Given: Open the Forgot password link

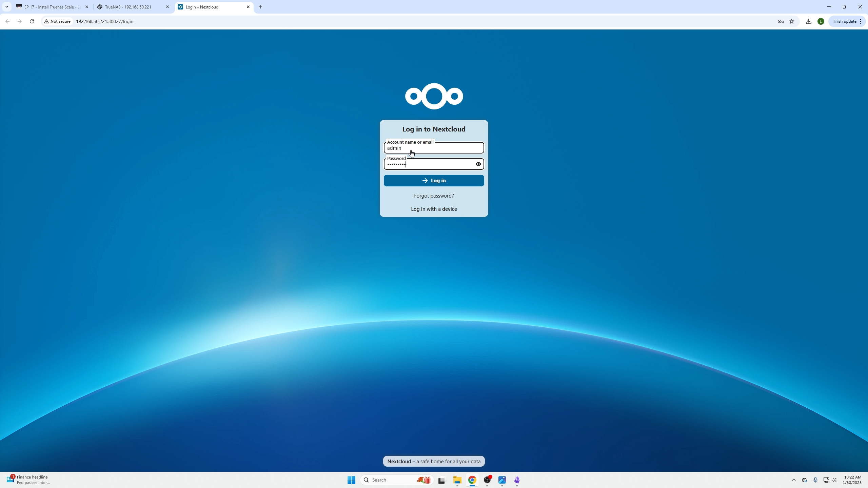Looking at the screenshot, I should (434, 196).
